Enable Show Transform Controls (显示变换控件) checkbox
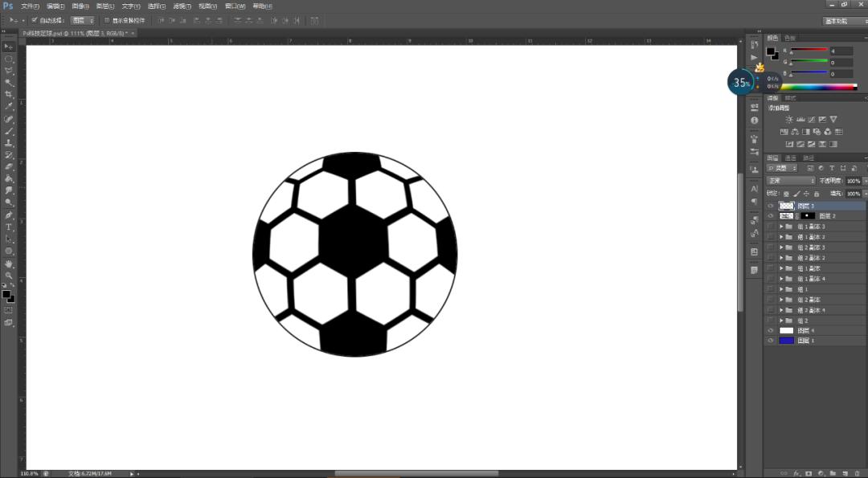The width and height of the screenshot is (868, 478). (108, 20)
